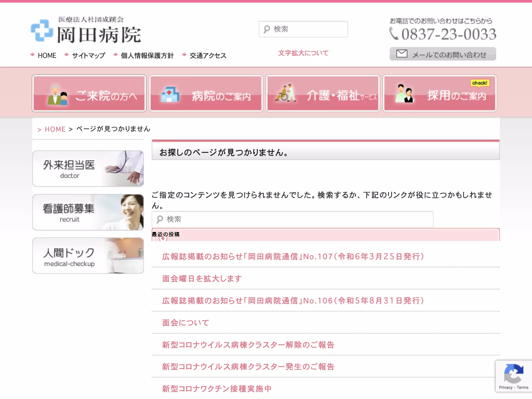The height and width of the screenshot is (399, 532).
Task: Click the reCAPTCHA Terms link
Action: pos(522,388)
